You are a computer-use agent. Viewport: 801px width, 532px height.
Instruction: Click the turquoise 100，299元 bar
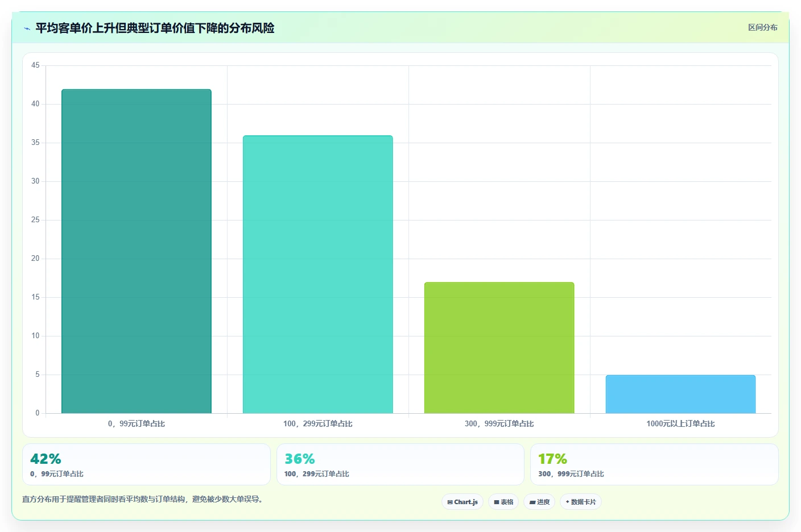pyautogui.click(x=317, y=275)
